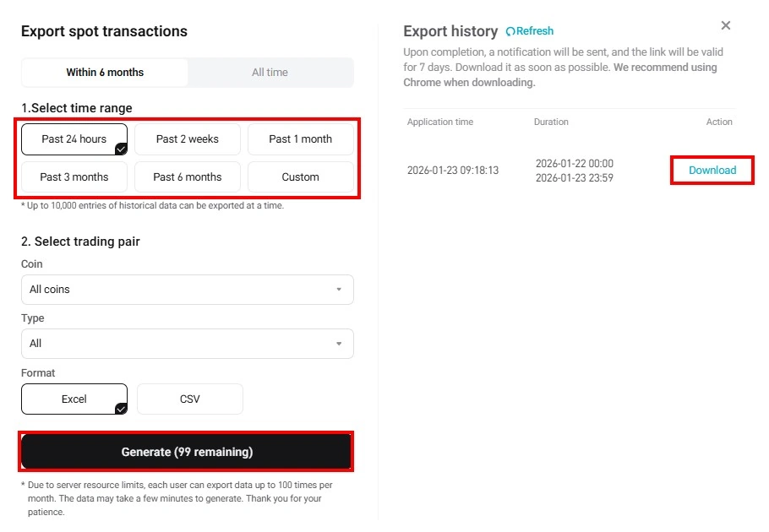Click the Application time column header

(x=440, y=122)
